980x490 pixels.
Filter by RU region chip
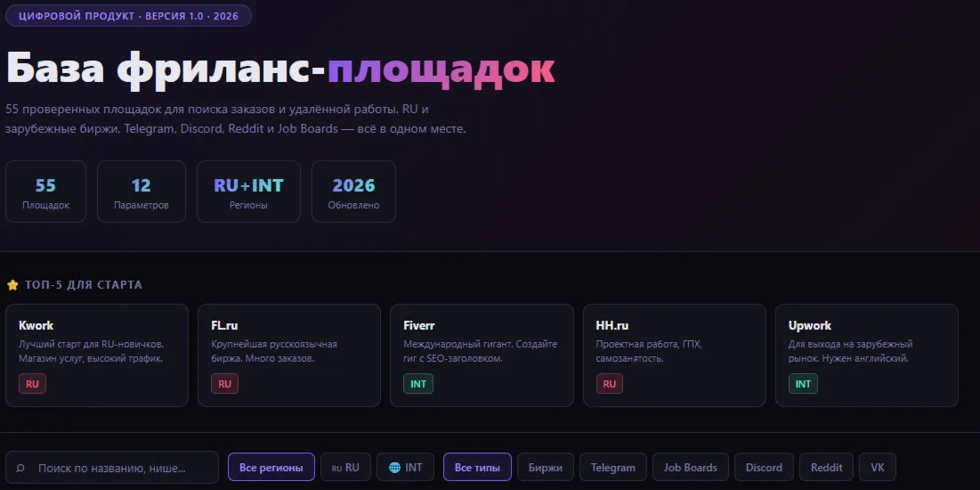click(x=345, y=468)
